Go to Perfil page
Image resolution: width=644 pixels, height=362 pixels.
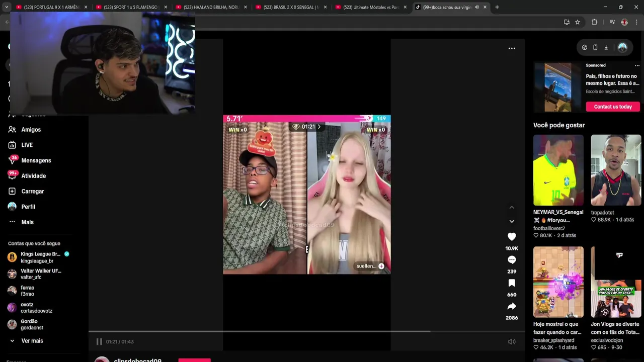28,207
